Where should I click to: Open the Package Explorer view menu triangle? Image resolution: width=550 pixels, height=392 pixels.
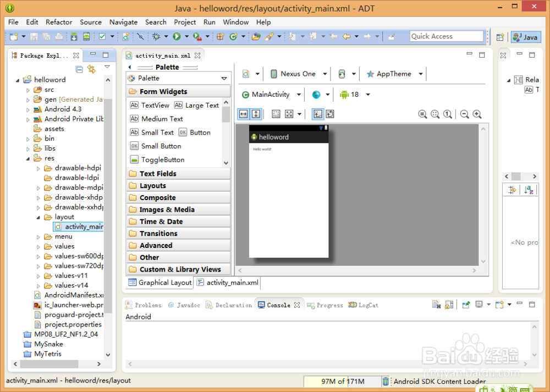click(107, 67)
